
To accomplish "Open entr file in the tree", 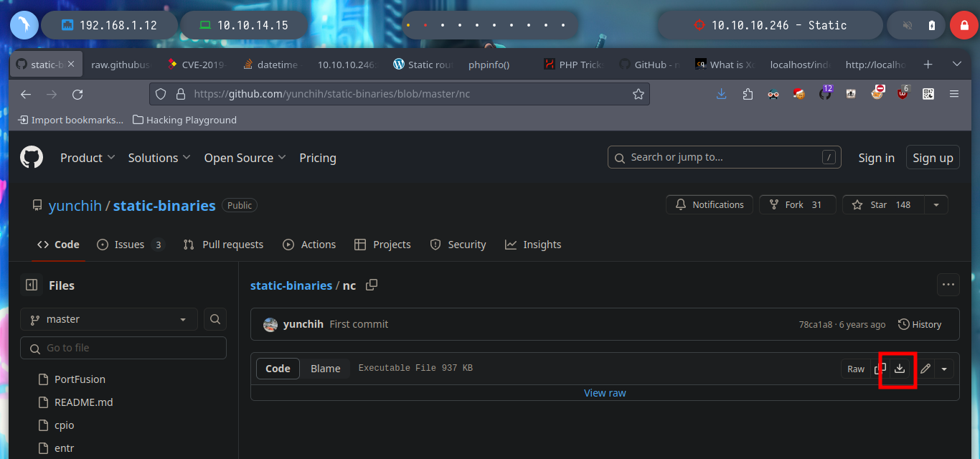I will pos(64,448).
